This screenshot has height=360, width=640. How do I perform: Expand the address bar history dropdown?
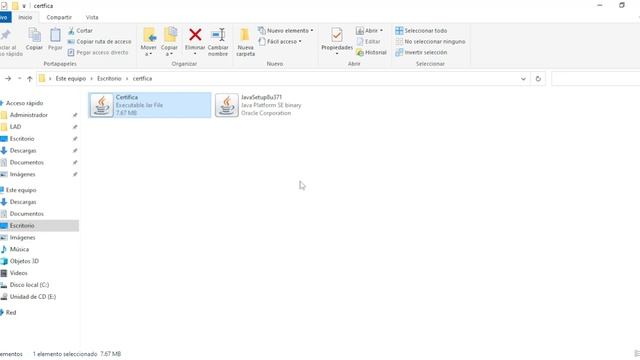tap(523, 79)
